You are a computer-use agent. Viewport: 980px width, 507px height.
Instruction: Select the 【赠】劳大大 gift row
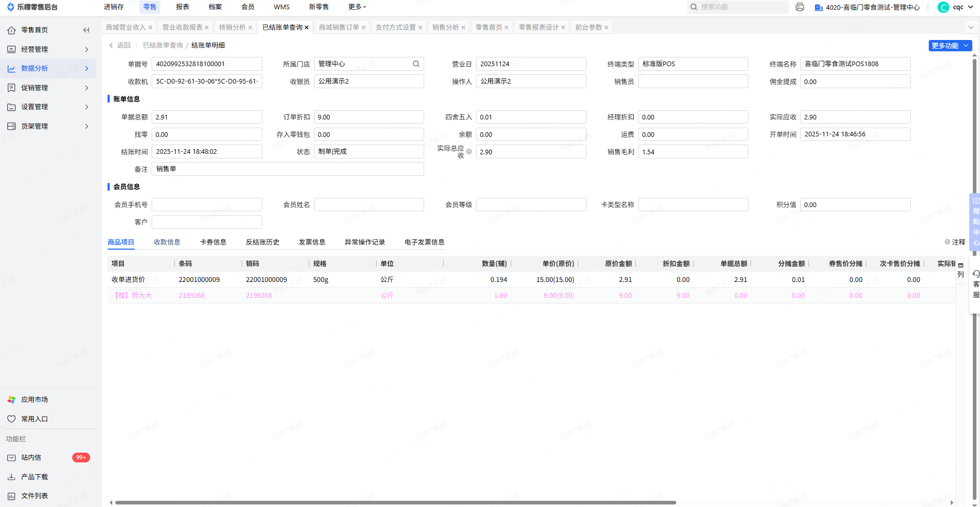[531, 295]
